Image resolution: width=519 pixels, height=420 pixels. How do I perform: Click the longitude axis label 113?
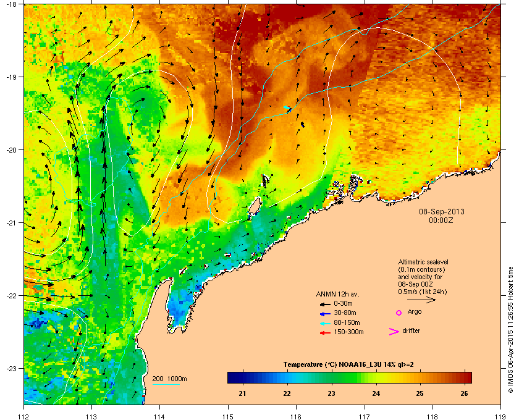pos(91,416)
